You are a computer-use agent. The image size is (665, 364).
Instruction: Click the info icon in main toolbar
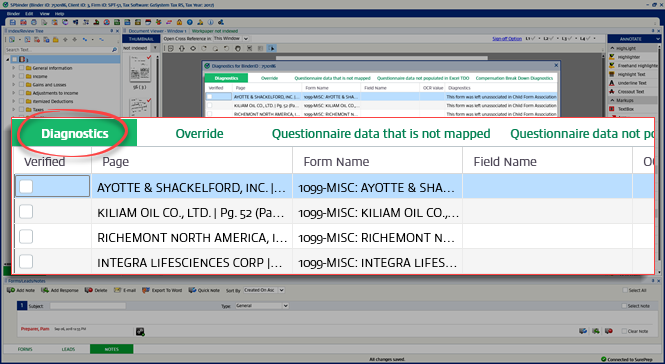[x=210, y=22]
